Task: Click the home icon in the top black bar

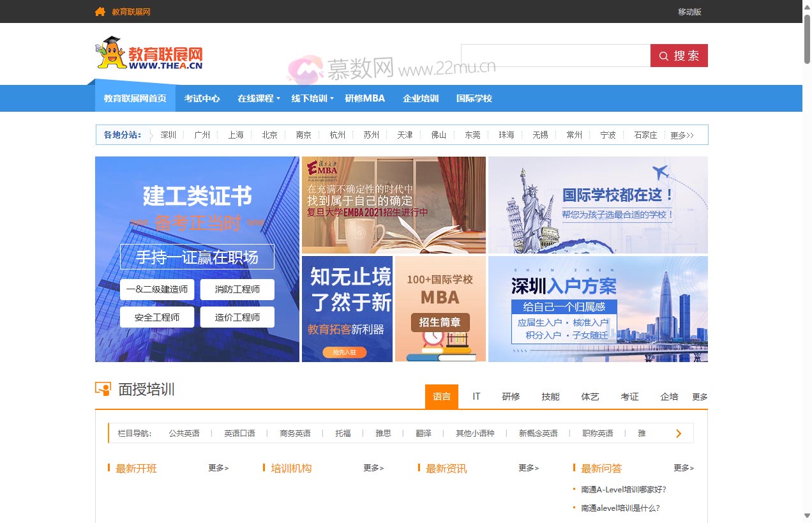Action: [99, 11]
